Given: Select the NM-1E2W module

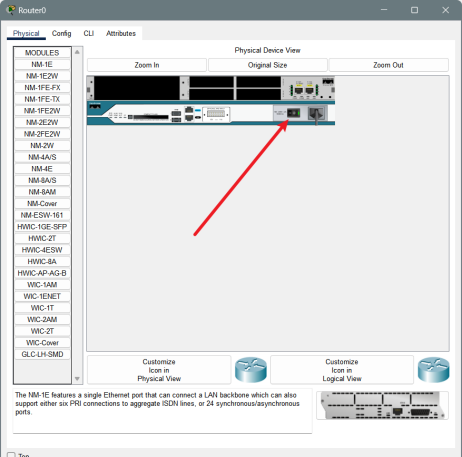Looking at the screenshot, I should [42, 76].
